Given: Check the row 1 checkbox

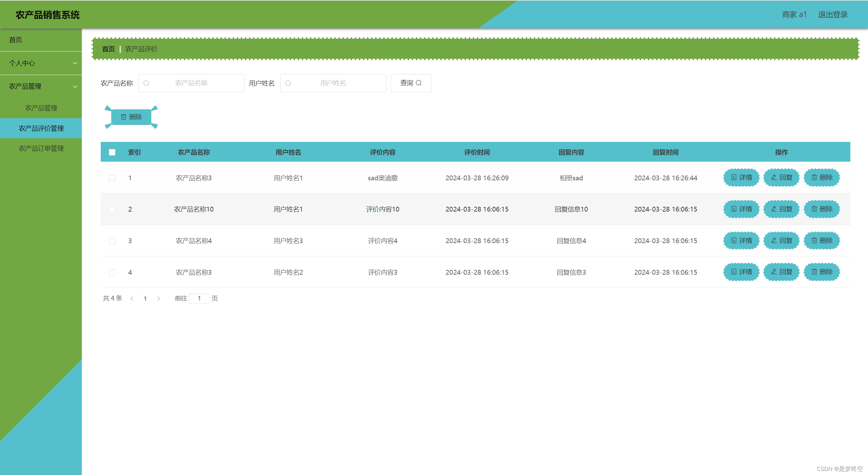Looking at the screenshot, I should point(112,178).
